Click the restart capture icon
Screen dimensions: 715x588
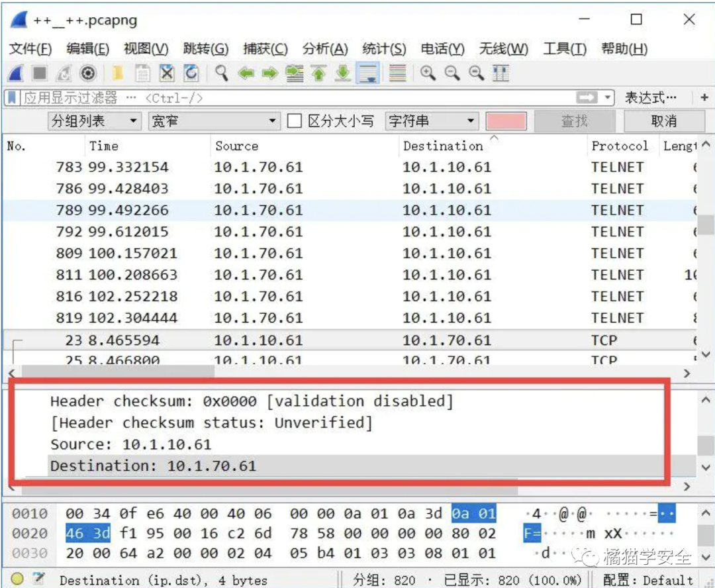point(64,73)
